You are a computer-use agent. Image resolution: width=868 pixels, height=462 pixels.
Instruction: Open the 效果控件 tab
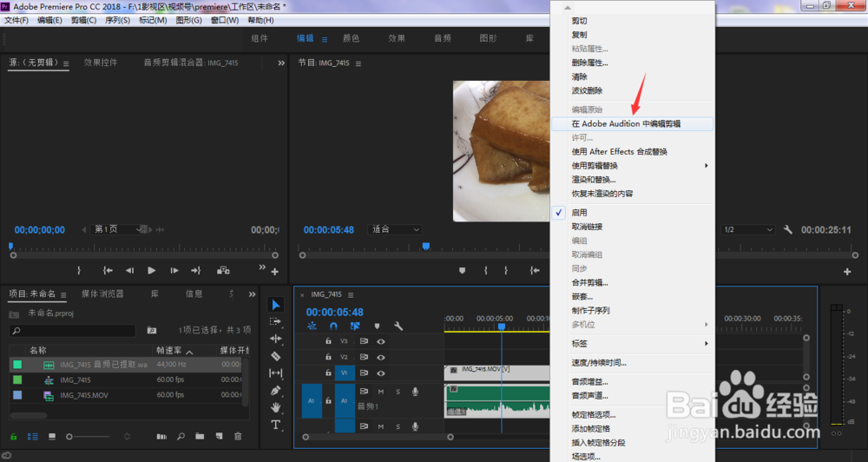(x=100, y=63)
